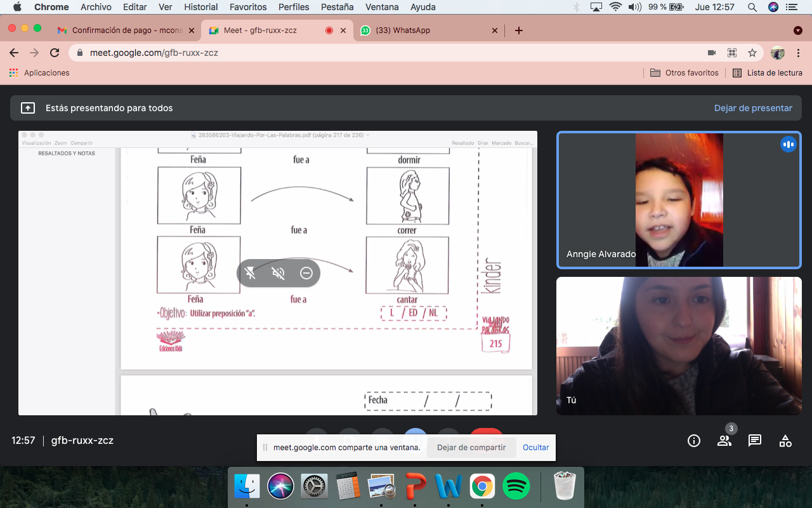Open the chat messages panel
This screenshot has height=508, width=812.
[x=754, y=441]
